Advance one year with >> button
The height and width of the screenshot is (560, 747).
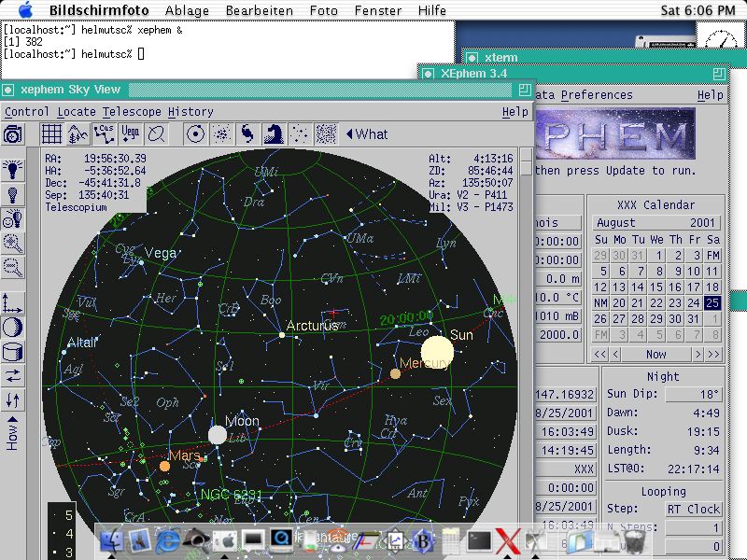pyautogui.click(x=713, y=355)
